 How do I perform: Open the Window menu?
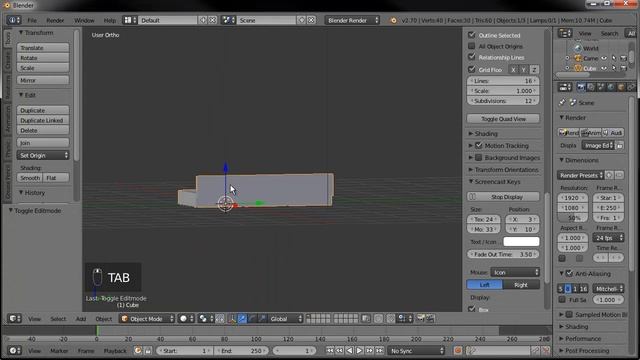[x=84, y=20]
